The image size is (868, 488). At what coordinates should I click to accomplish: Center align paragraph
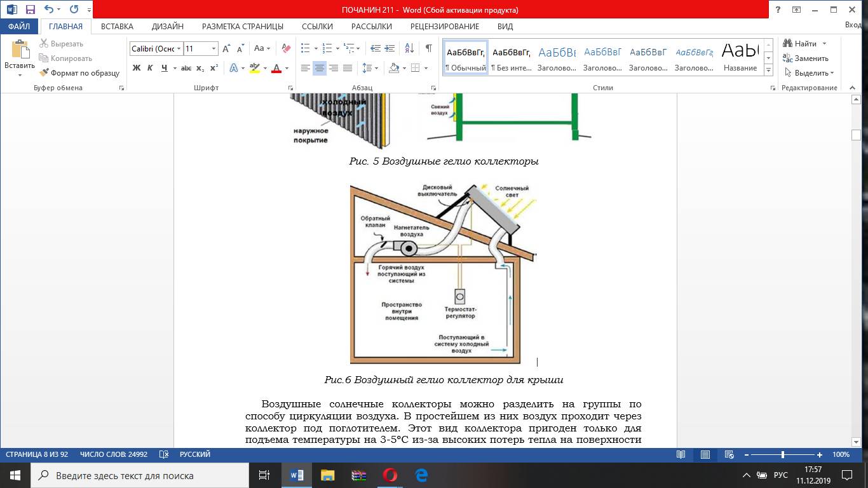320,68
